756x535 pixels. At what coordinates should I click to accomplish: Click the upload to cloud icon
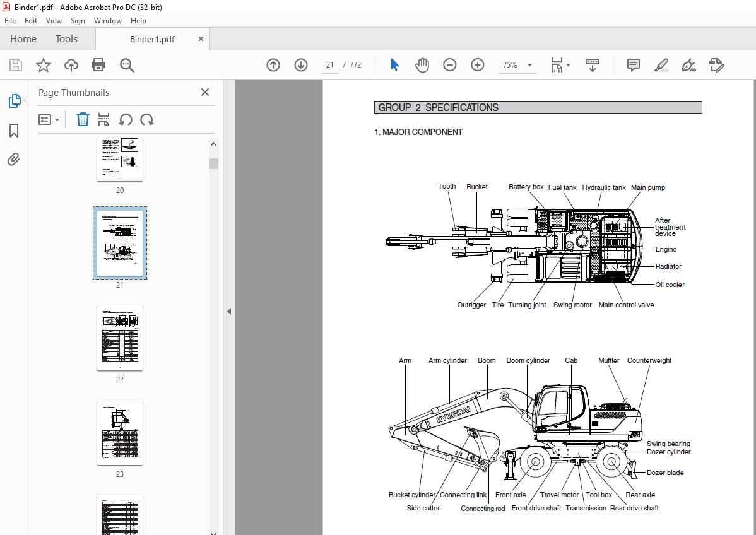click(x=71, y=65)
